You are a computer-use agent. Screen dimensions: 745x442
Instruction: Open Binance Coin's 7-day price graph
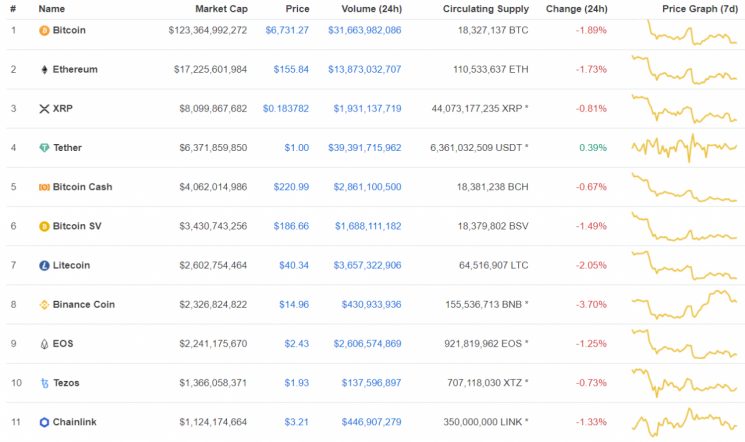click(684, 304)
